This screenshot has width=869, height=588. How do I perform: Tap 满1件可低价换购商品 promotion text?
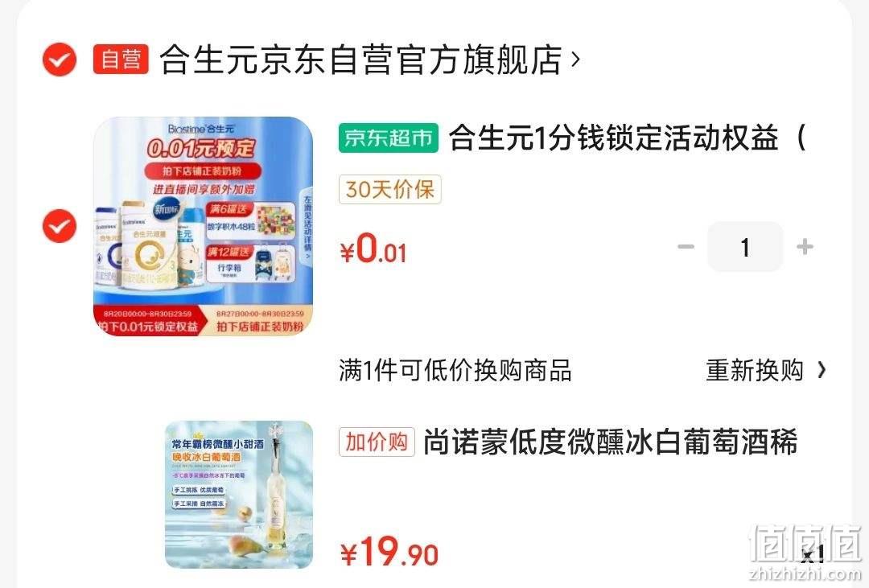coord(455,370)
